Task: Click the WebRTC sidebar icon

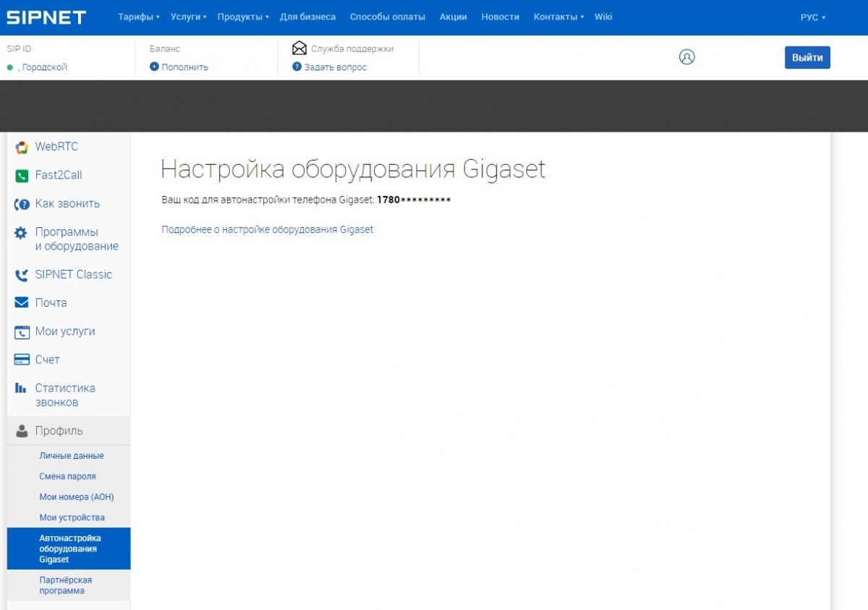Action: (x=22, y=147)
